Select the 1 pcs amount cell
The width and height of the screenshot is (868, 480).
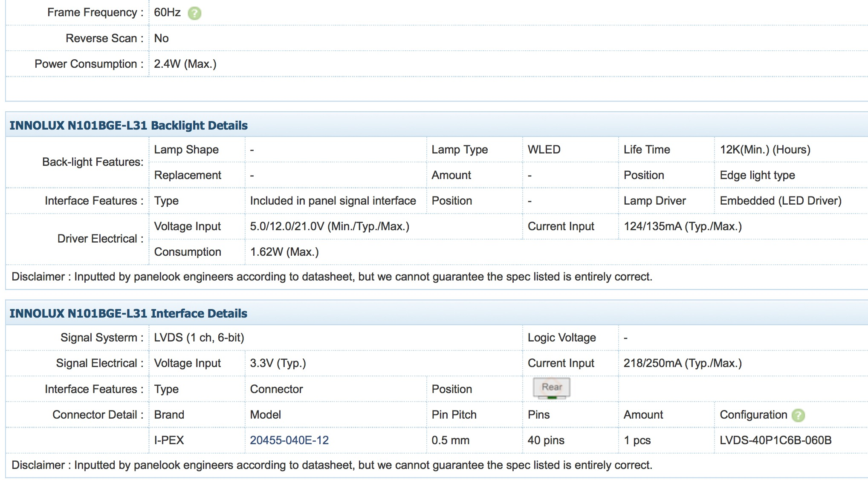pyautogui.click(x=637, y=440)
